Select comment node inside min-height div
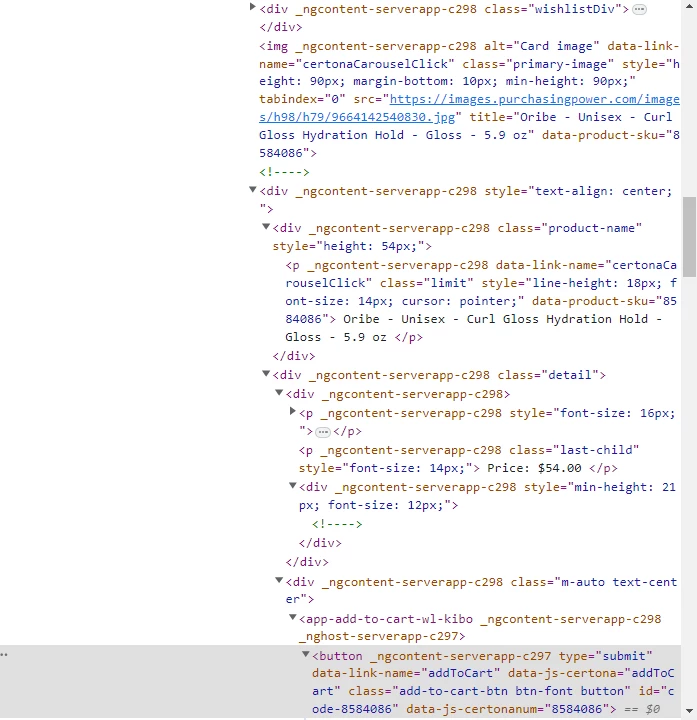 tap(337, 524)
